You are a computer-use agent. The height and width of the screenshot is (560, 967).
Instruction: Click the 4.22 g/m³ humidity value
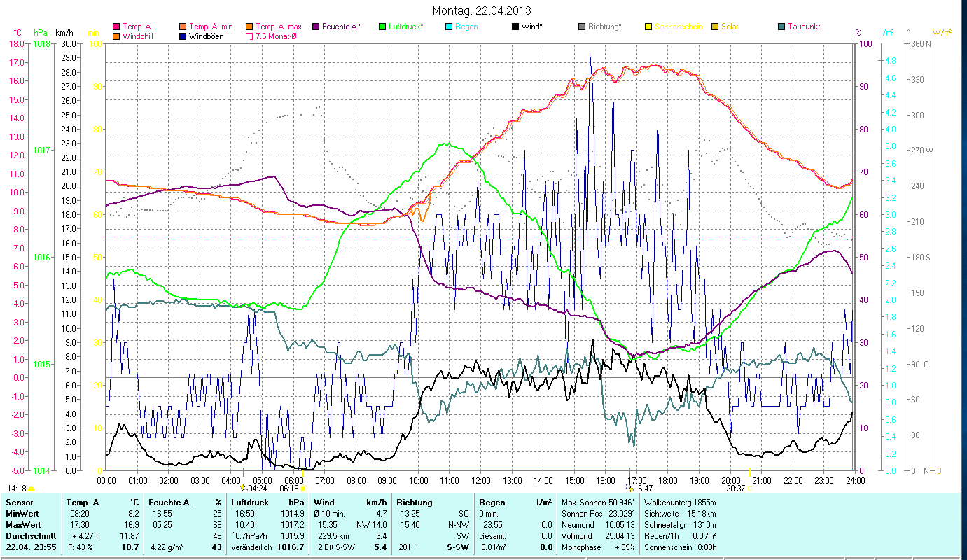[x=167, y=547]
